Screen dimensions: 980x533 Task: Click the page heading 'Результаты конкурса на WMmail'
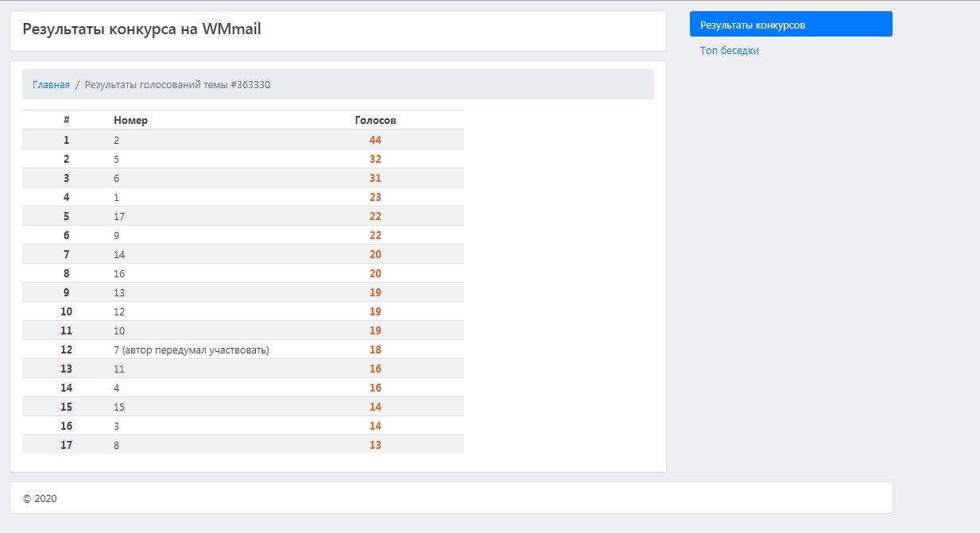click(x=141, y=29)
